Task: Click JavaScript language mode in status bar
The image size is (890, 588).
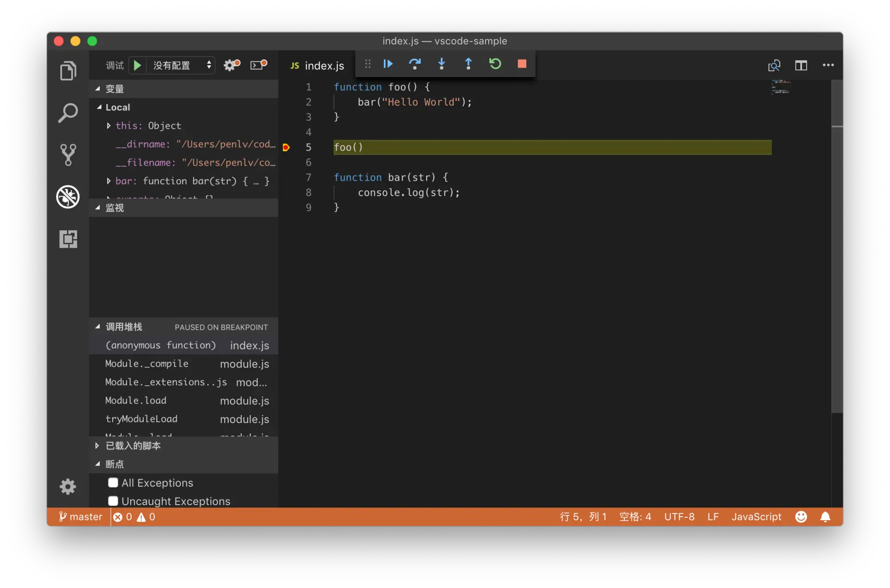Action: coord(756,517)
